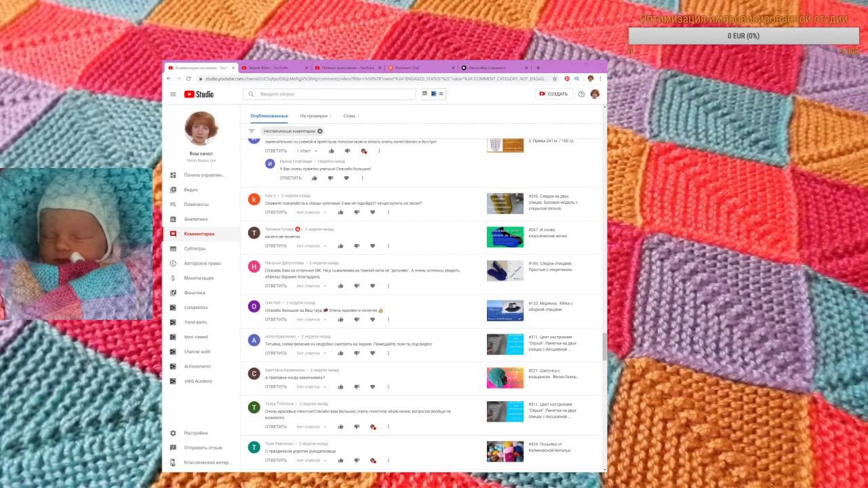The image size is (868, 488).
Task: Bookmark this page with the star icon
Action: [555, 79]
